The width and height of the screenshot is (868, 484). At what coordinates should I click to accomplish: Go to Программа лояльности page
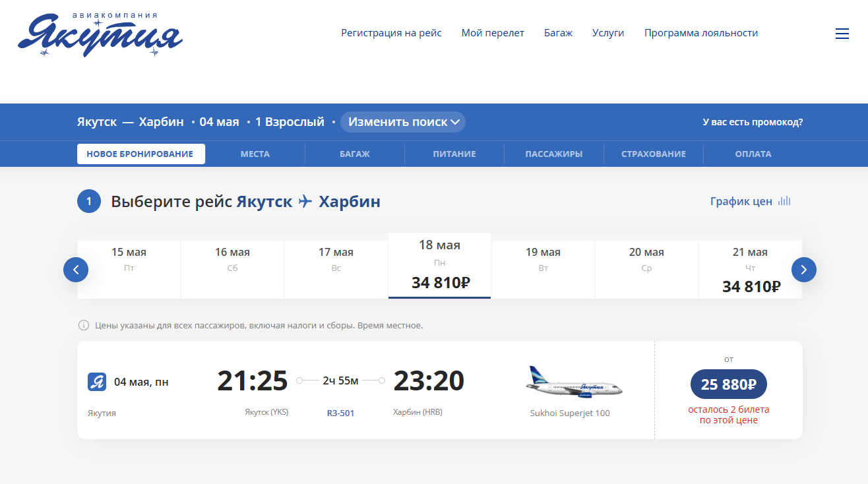(700, 33)
